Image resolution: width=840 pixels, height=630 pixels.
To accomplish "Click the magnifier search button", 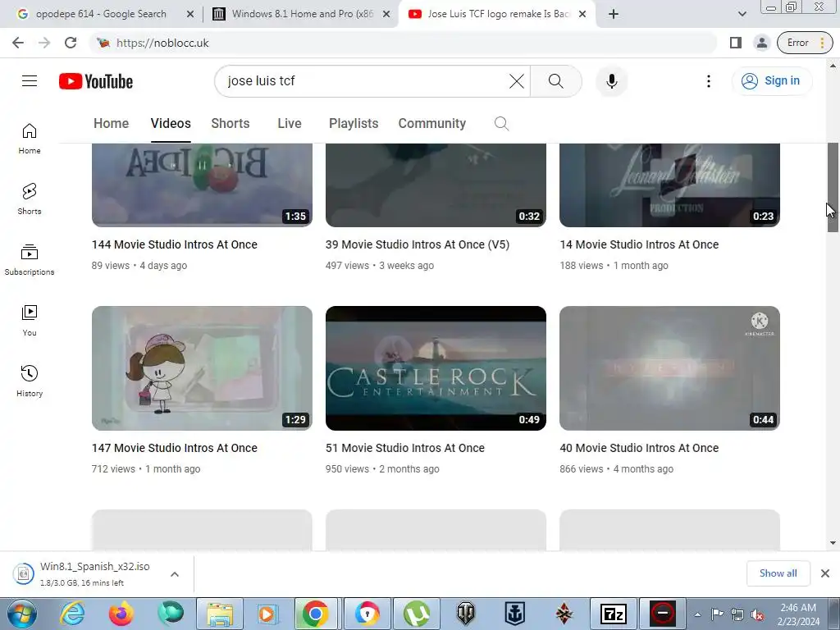I will click(x=556, y=81).
